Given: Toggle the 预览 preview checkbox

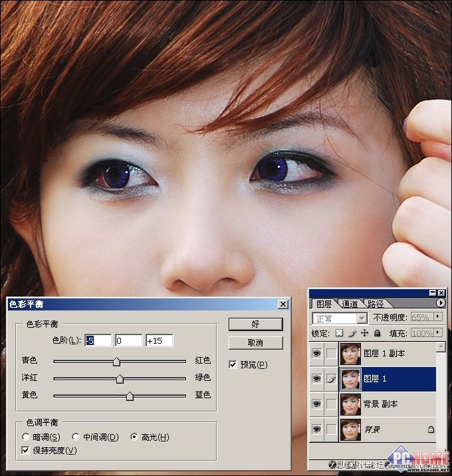Looking at the screenshot, I should pos(233,364).
